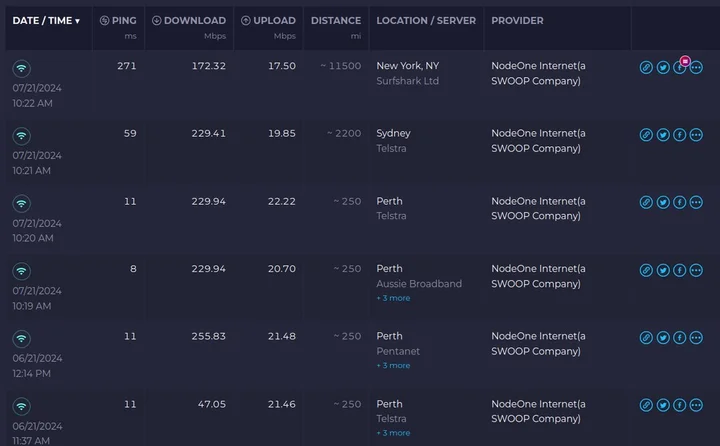Sort by the Download column header
The image size is (720, 446).
click(x=188, y=21)
